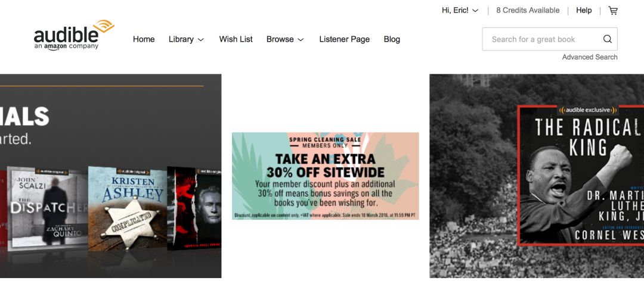Viewport: 644px width, 281px height.
Task: Open the Listener Page link
Action: [x=344, y=39]
